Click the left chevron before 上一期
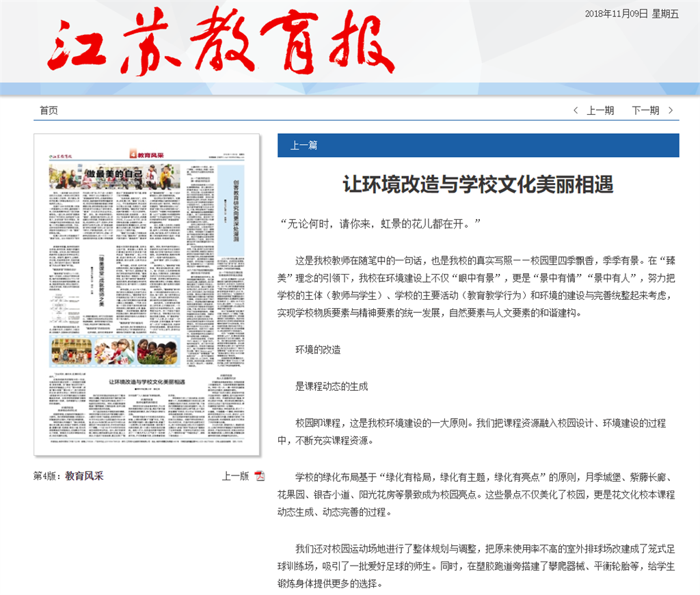This screenshot has height=595, width=700. point(576,111)
